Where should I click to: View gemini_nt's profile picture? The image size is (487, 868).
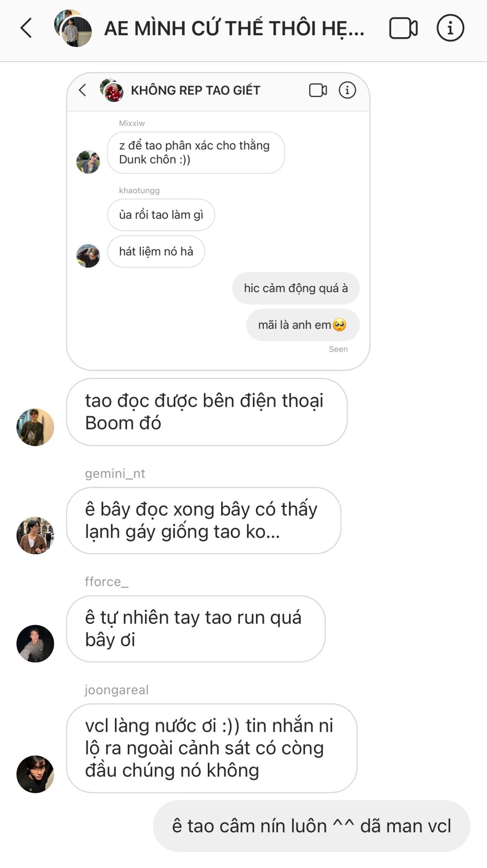point(35,535)
